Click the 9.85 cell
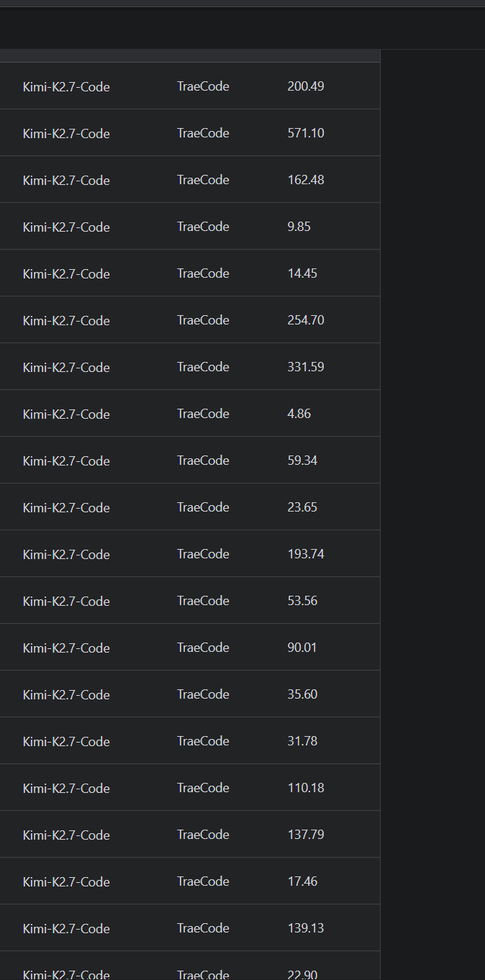This screenshot has height=980, width=485. pyautogui.click(x=299, y=227)
